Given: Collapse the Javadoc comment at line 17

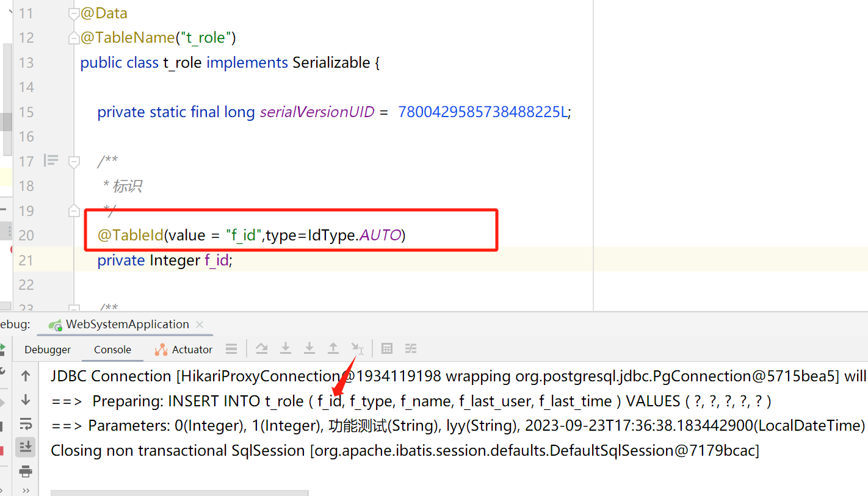Looking at the screenshot, I should [74, 162].
